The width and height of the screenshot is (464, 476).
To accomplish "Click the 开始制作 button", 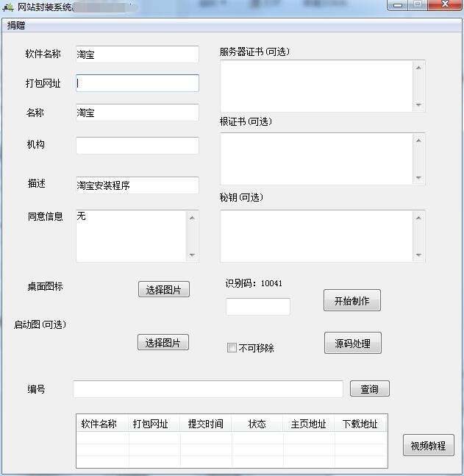I will click(352, 301).
